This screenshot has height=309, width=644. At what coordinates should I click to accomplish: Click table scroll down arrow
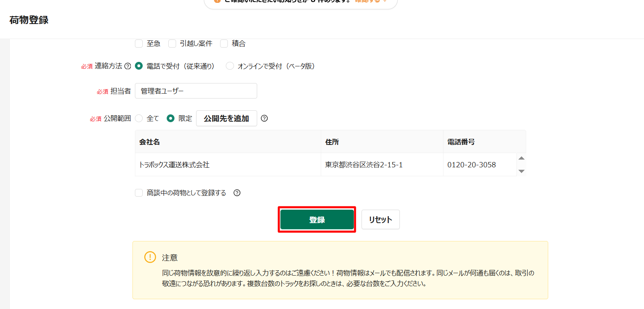click(521, 171)
